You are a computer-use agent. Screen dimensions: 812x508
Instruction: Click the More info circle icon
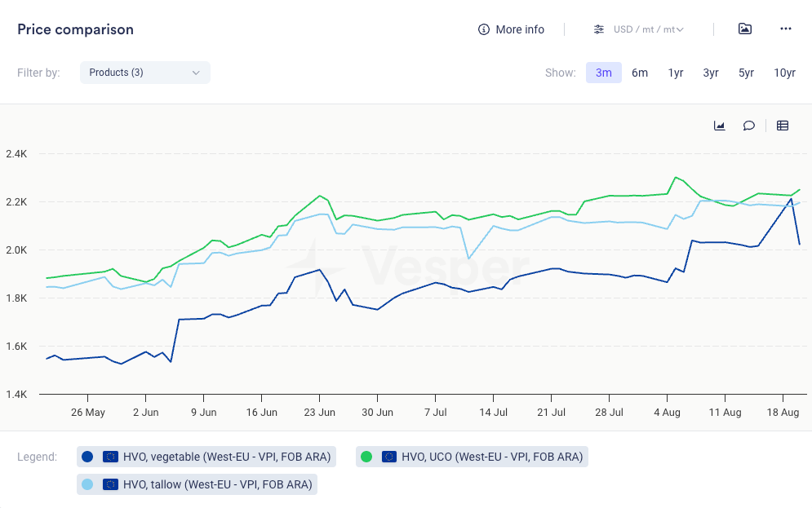pos(484,29)
